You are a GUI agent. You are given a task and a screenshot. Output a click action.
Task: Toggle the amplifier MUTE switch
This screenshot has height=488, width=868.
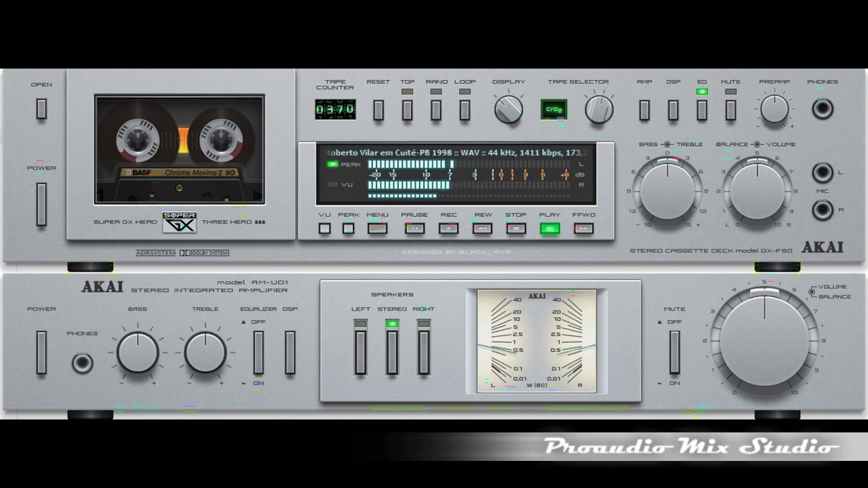tap(675, 352)
